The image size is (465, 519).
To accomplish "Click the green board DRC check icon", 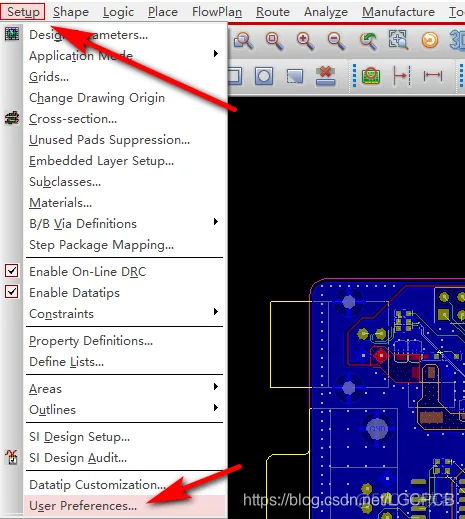I will click(x=371, y=76).
